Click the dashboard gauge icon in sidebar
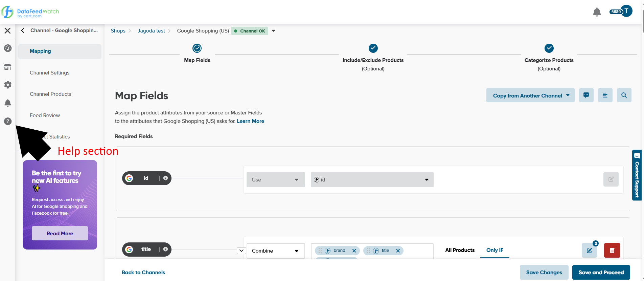The image size is (644, 281). 8,48
